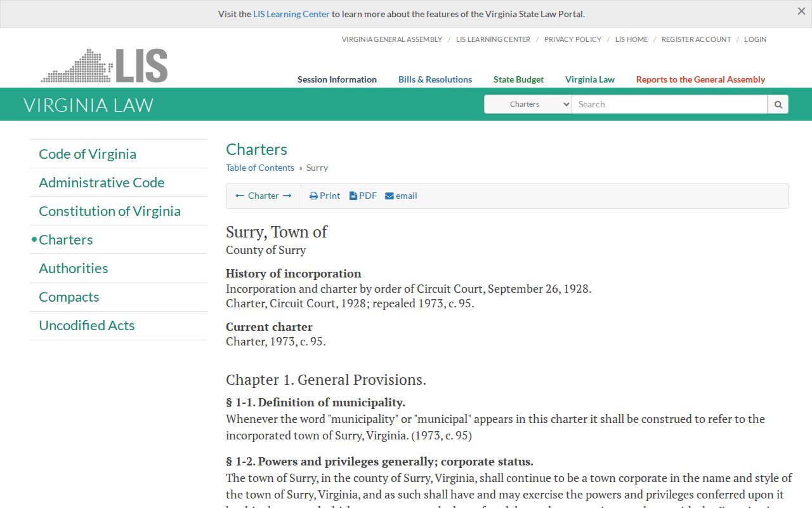Click 'County of Surry' subtitle text
Viewport: 812px width, 508px height.
coord(266,250)
